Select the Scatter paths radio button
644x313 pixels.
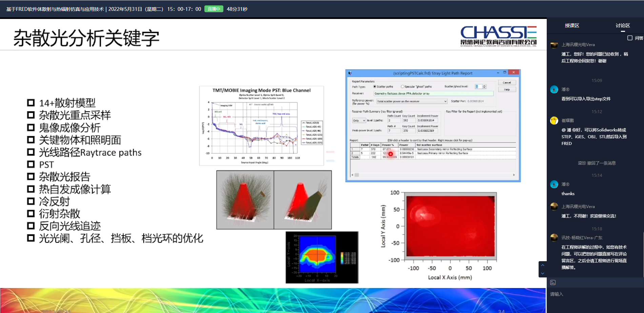(375, 87)
